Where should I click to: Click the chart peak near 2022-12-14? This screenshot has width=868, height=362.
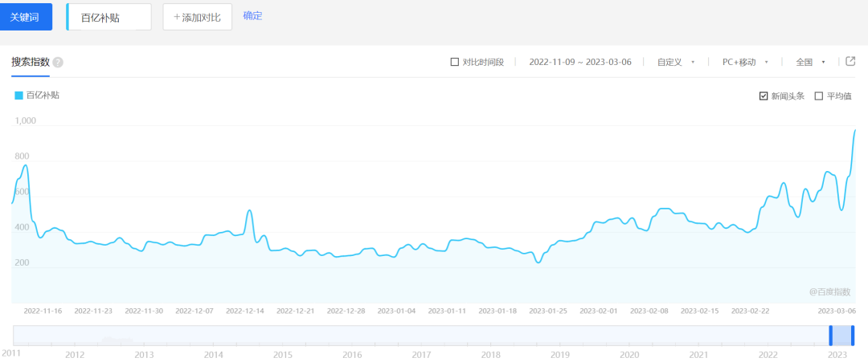[249, 211]
